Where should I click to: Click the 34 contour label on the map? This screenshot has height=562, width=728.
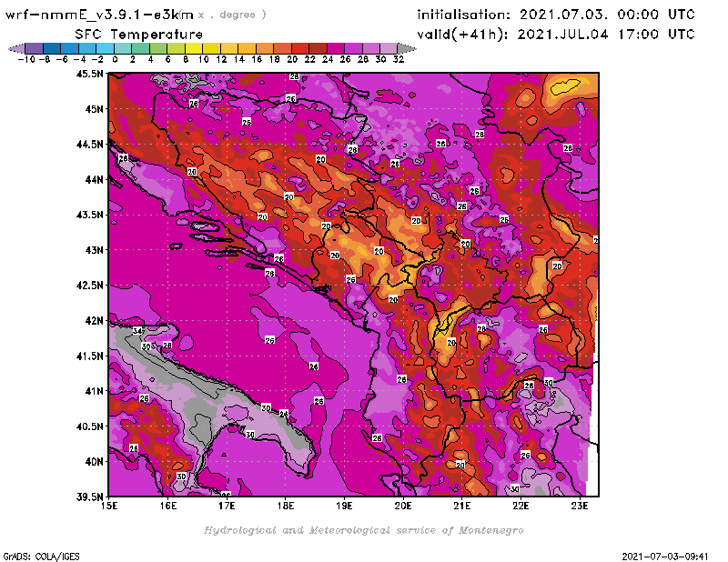(137, 331)
